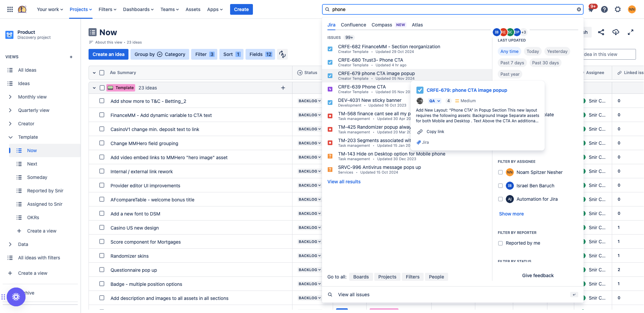Tick the Template group checkbox
The width and height of the screenshot is (644, 313).
pos(102,88)
